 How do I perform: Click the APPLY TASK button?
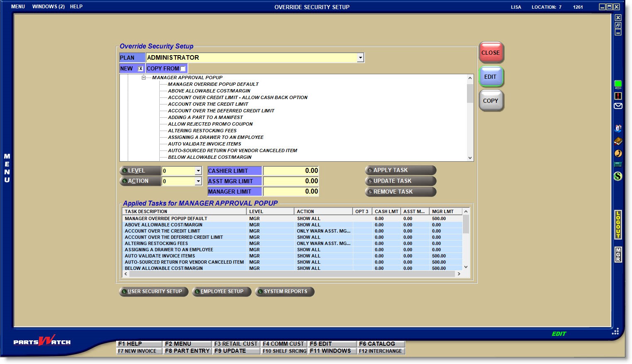click(x=401, y=170)
